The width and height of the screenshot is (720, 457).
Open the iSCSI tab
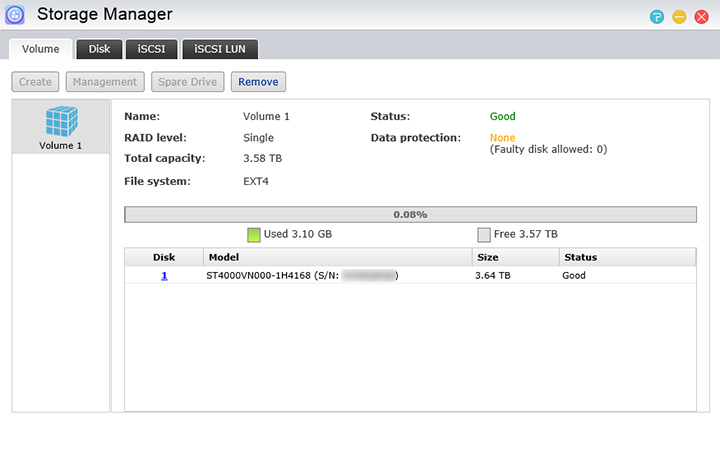point(152,49)
